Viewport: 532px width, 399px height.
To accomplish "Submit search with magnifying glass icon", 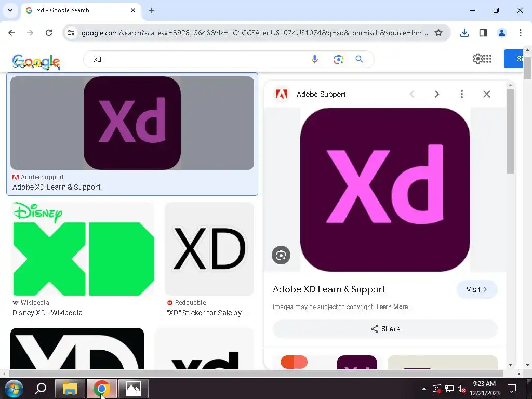I will pyautogui.click(x=360, y=59).
